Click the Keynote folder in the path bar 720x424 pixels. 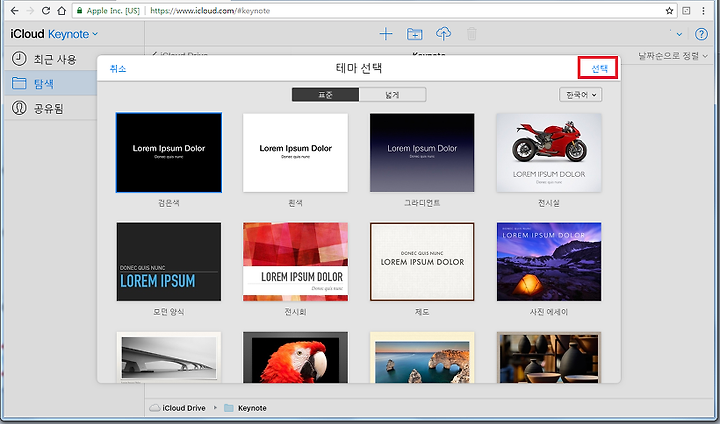pyautogui.click(x=245, y=408)
